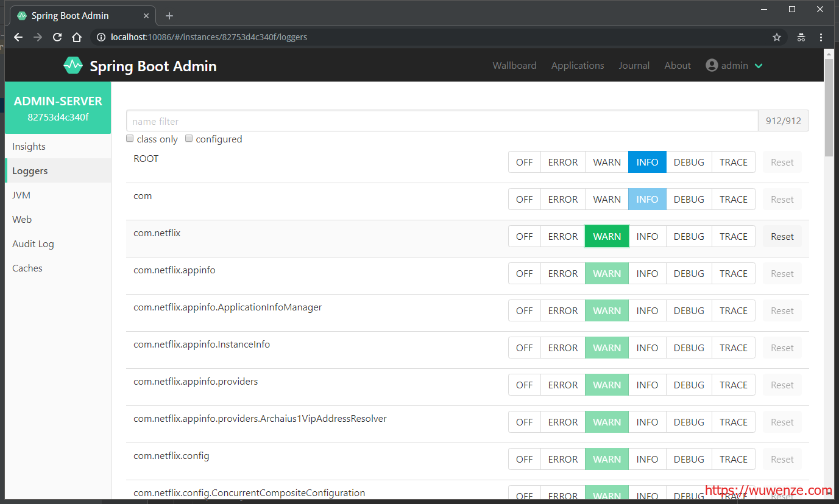This screenshot has height=504, width=839.
Task: Switch to Insights in the sidebar
Action: pyautogui.click(x=58, y=146)
